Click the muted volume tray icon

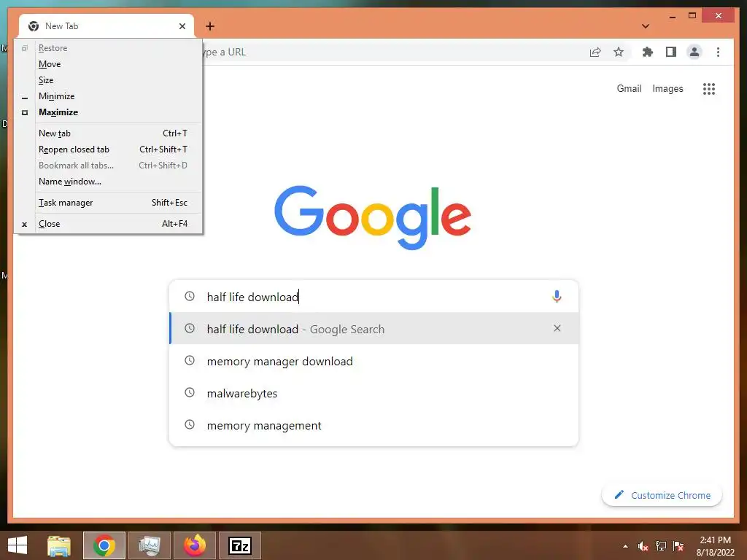(x=643, y=546)
